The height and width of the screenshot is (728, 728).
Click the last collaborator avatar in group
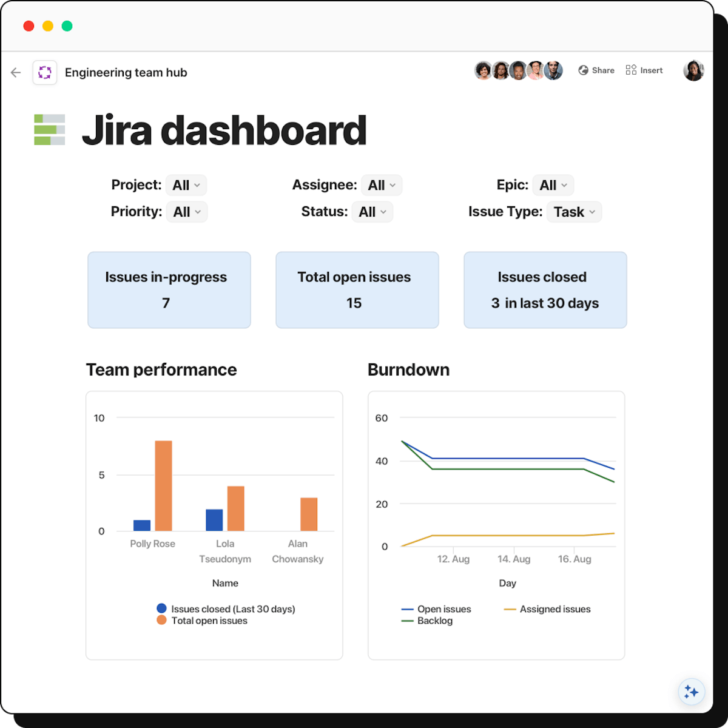[553, 71]
